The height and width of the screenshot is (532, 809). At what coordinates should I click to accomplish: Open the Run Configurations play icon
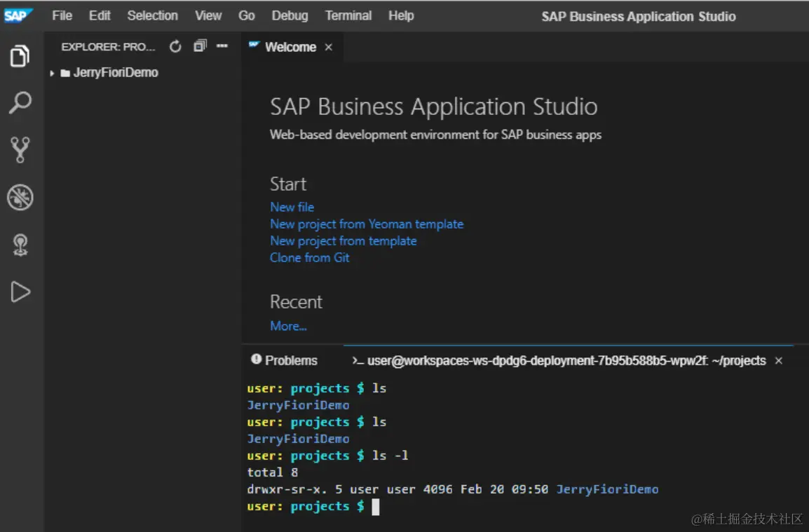[x=20, y=292]
